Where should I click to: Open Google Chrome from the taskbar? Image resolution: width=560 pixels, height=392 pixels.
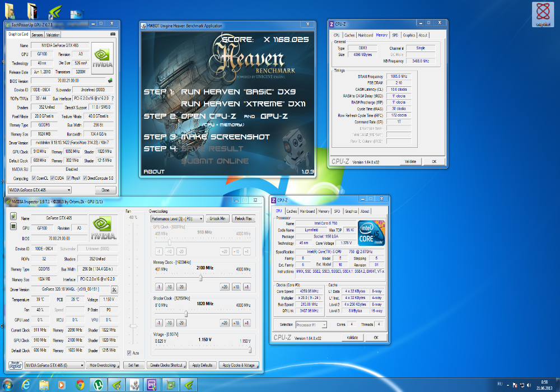[80, 385]
